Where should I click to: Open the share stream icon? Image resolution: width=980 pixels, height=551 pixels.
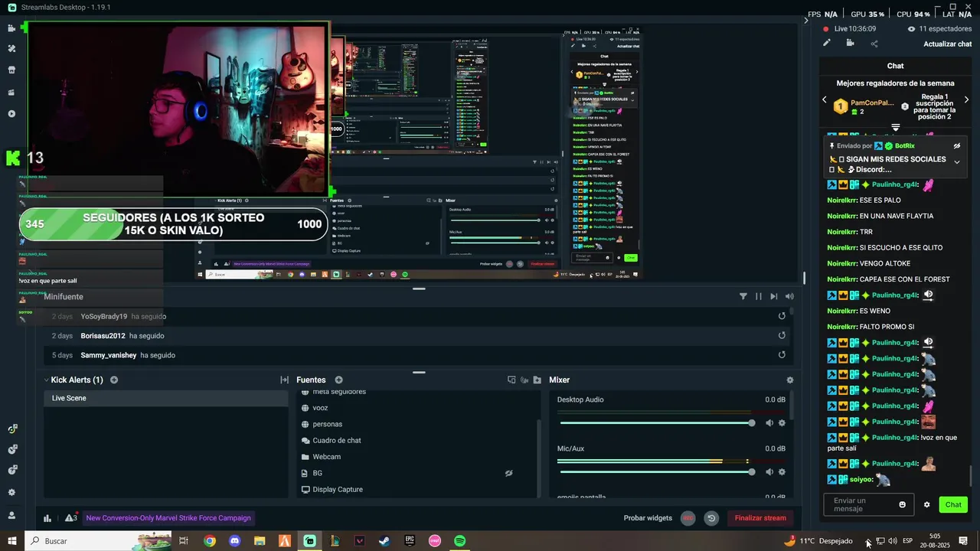point(874,44)
